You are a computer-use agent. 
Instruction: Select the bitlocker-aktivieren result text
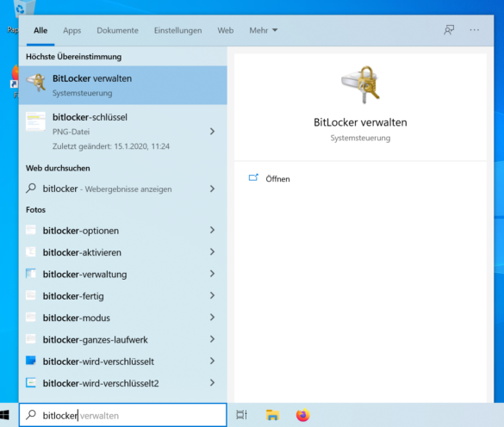82,252
